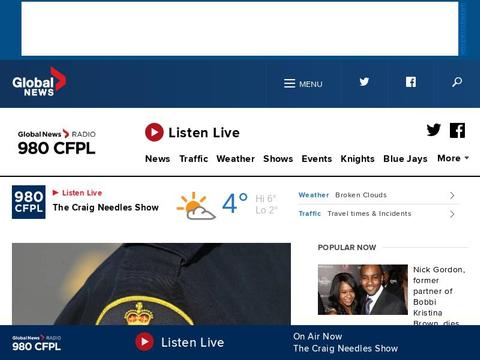Open the hamburger MENU button
This screenshot has width=480, height=360.
pyautogui.click(x=303, y=84)
